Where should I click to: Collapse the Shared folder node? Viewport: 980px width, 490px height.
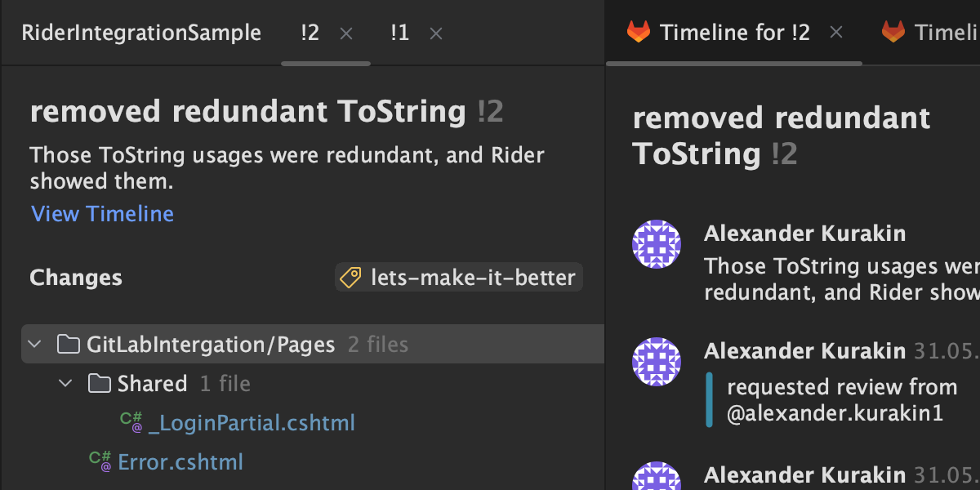point(65,384)
